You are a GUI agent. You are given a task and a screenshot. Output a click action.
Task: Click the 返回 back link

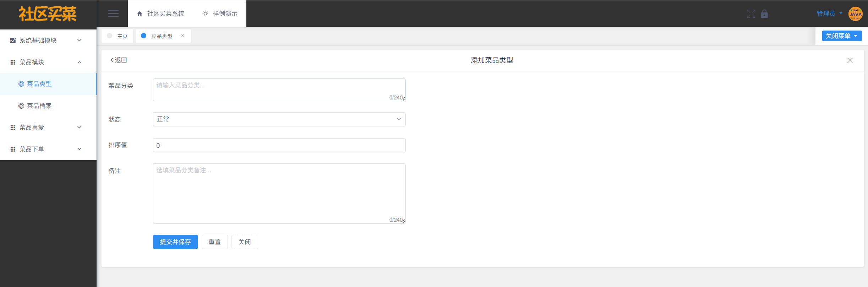click(119, 60)
